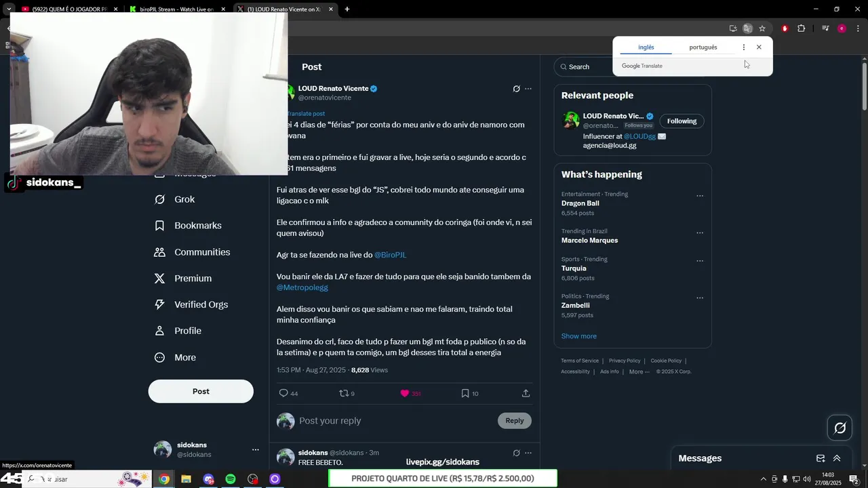
Task: Bookmark this page with the star icon
Action: pyautogui.click(x=762, y=28)
